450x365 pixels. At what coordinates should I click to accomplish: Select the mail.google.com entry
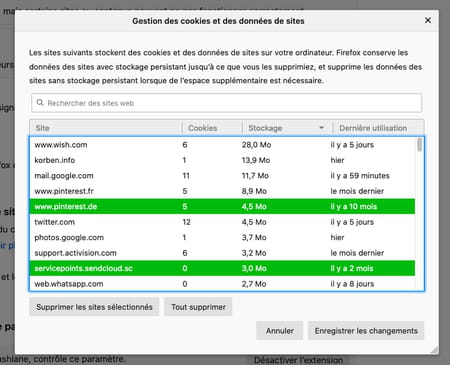coord(222,176)
